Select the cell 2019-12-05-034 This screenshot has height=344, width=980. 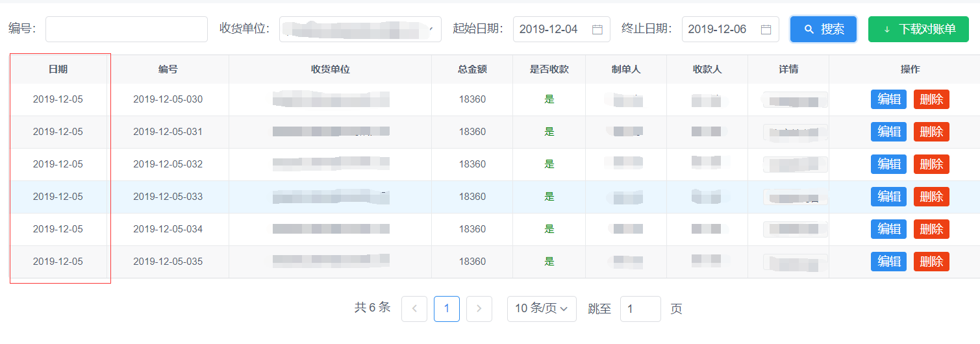coord(168,229)
